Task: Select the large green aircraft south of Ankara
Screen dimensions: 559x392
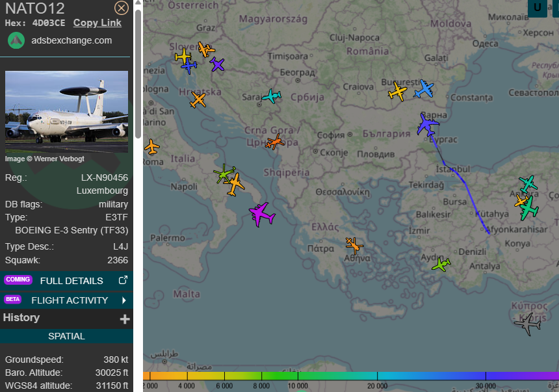Action: point(528,208)
